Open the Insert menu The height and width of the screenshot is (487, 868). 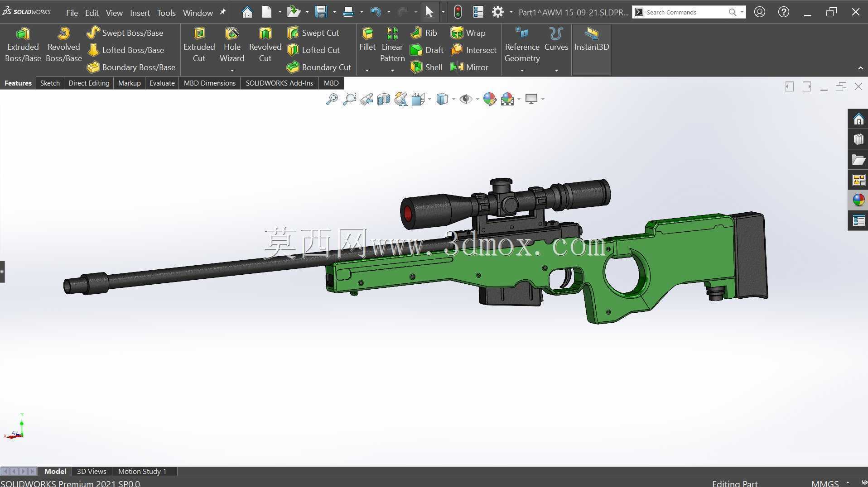[140, 13]
